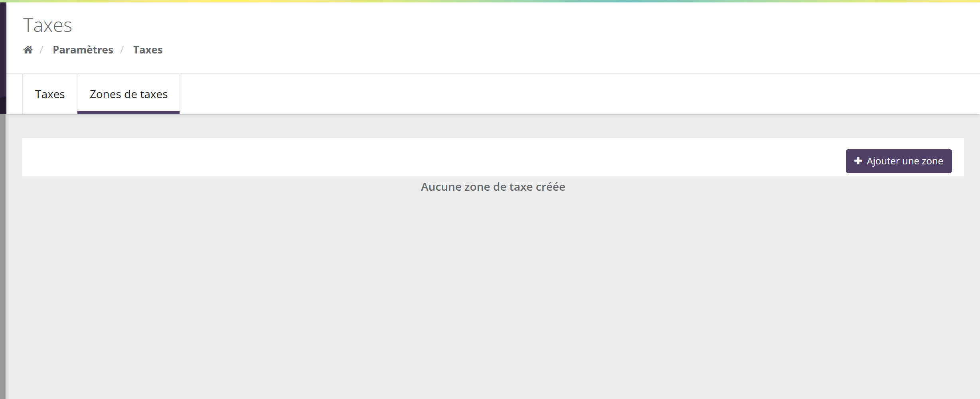Click 'Aucune zone de taxe créée' message

point(493,187)
